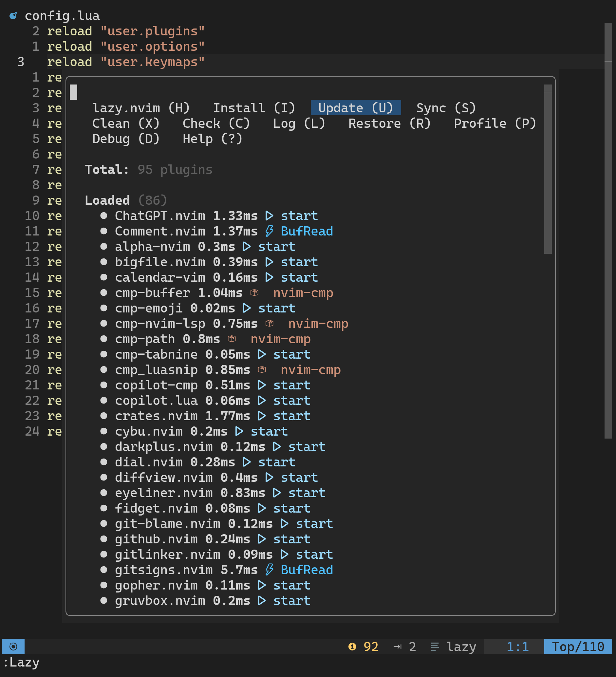This screenshot has width=616, height=677.
Task: Click the package icon on cmp-path row
Action: (x=232, y=339)
